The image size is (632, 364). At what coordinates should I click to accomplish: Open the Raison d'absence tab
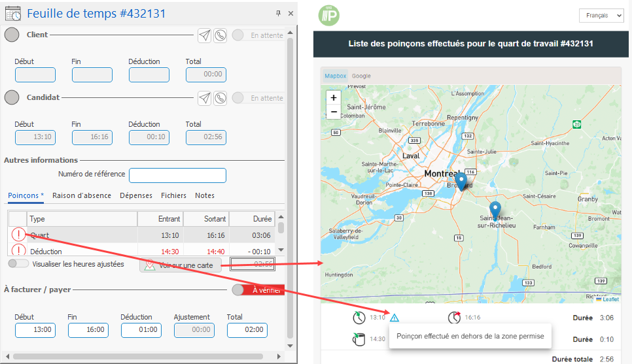[81, 195]
